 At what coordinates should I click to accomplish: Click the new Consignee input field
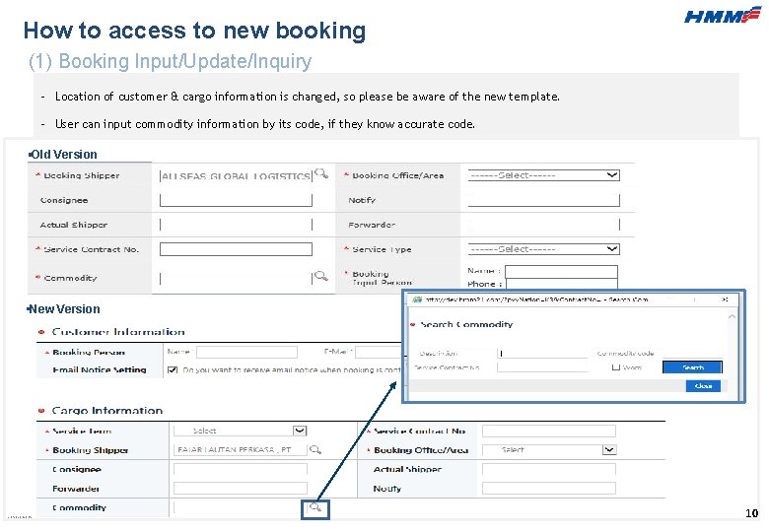click(240, 469)
